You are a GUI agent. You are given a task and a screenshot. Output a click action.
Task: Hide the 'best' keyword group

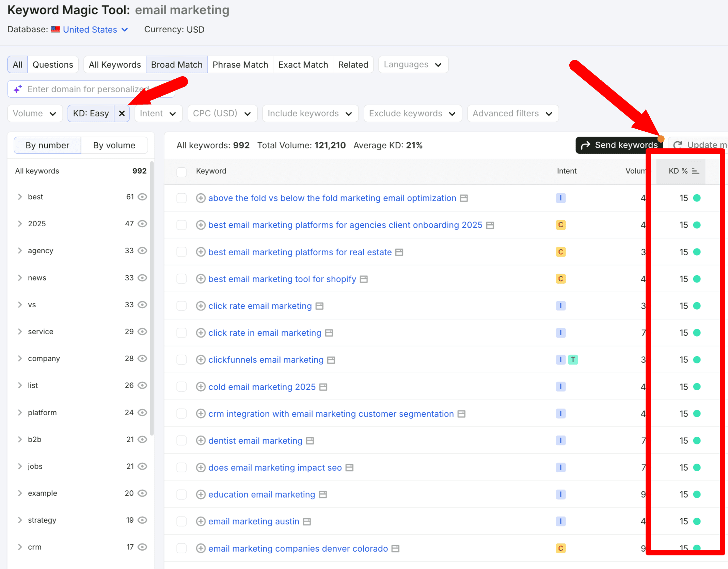(142, 197)
